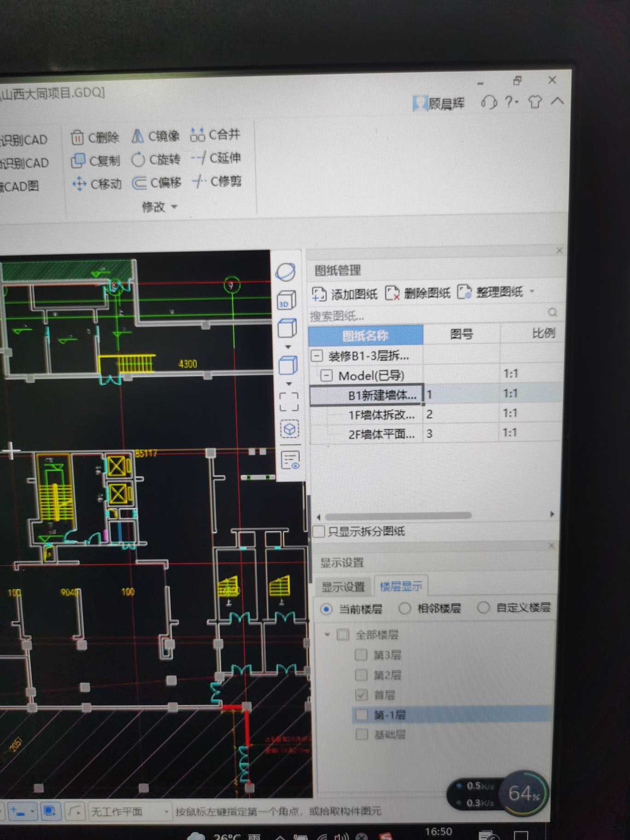
Task: Open the shirt skin icon in the title bar
Action: (535, 101)
